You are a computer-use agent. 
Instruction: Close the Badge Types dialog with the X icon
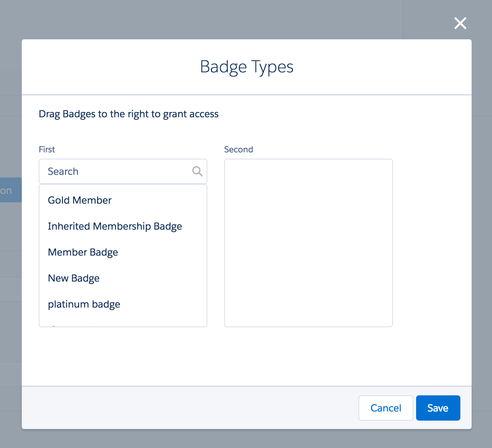460,24
